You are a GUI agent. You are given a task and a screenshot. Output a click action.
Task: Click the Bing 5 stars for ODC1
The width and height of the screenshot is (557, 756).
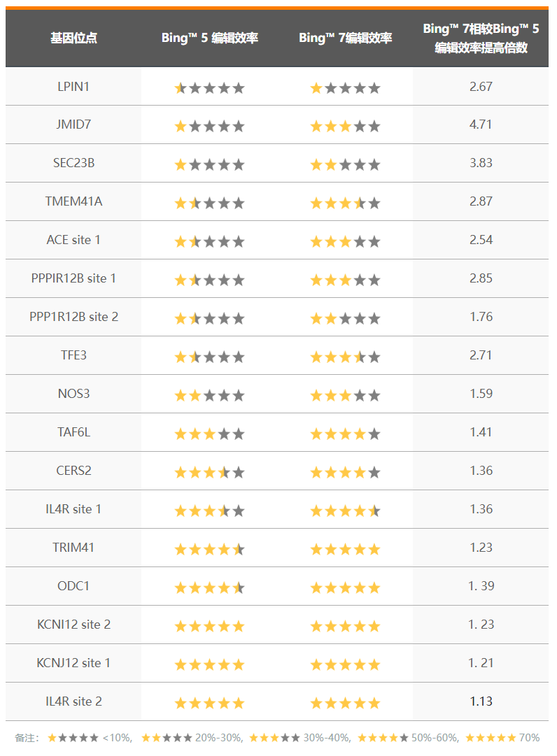(x=209, y=588)
